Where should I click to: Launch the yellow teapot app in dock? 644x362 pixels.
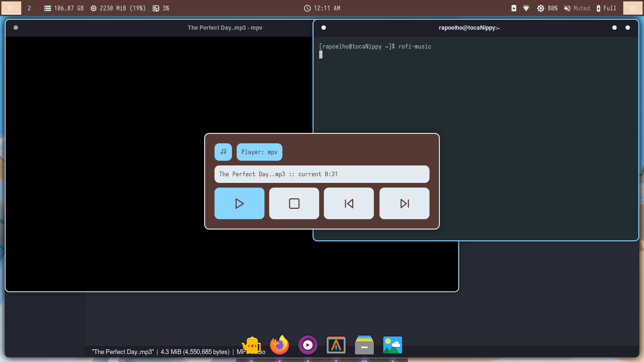coord(251,345)
